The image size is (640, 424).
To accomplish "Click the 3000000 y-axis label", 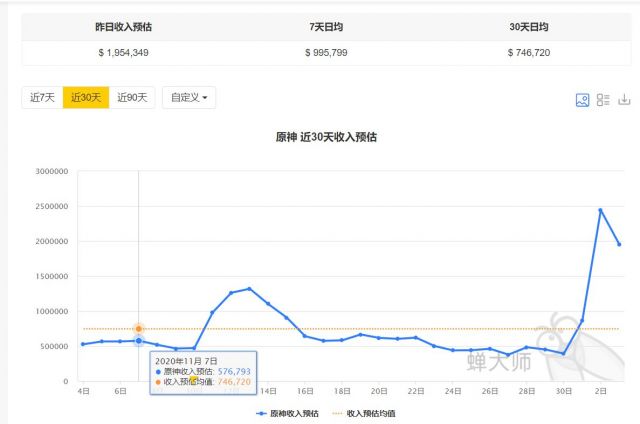I will click(x=52, y=171).
